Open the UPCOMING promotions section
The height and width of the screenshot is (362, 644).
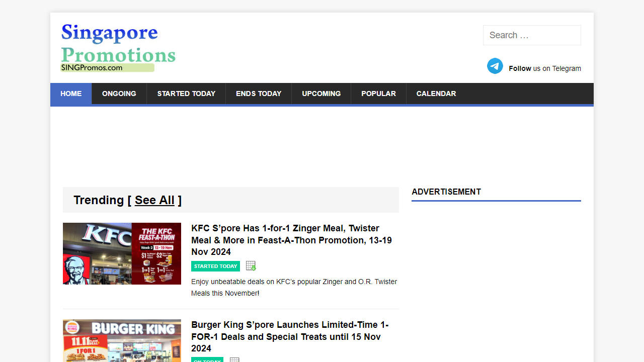coord(321,94)
